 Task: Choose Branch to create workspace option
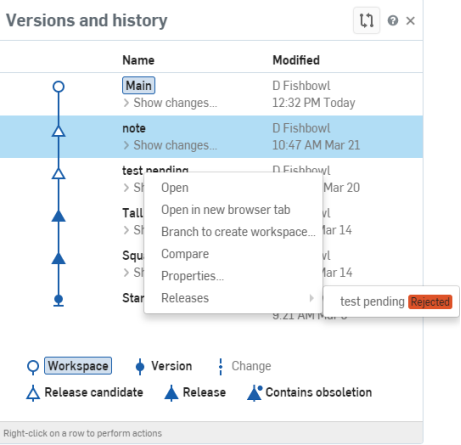tap(238, 232)
